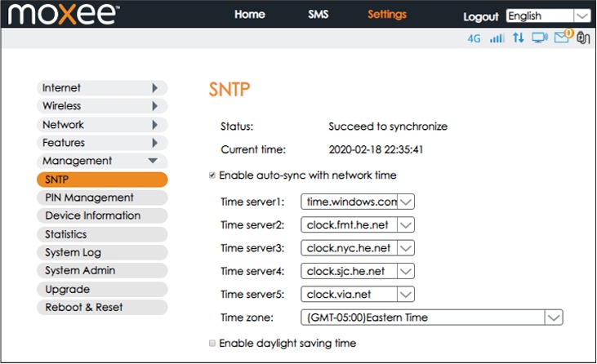The image size is (597, 364).
Task: Toggle Enable auto-sync with network time checkbox
Action: tap(212, 175)
